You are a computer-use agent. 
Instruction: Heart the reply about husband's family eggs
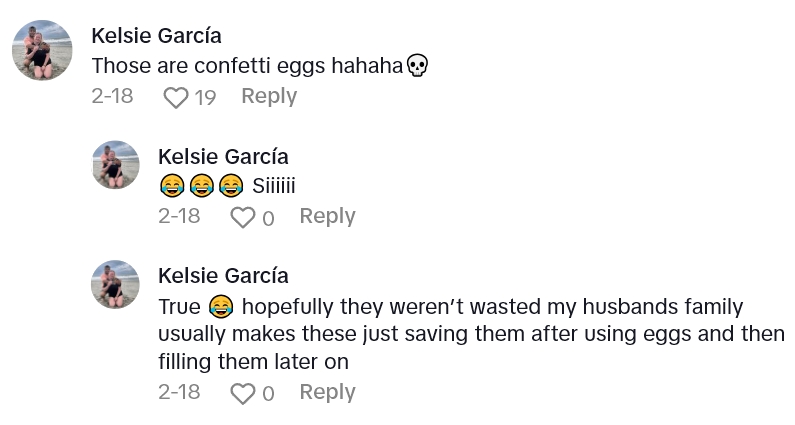point(243,394)
